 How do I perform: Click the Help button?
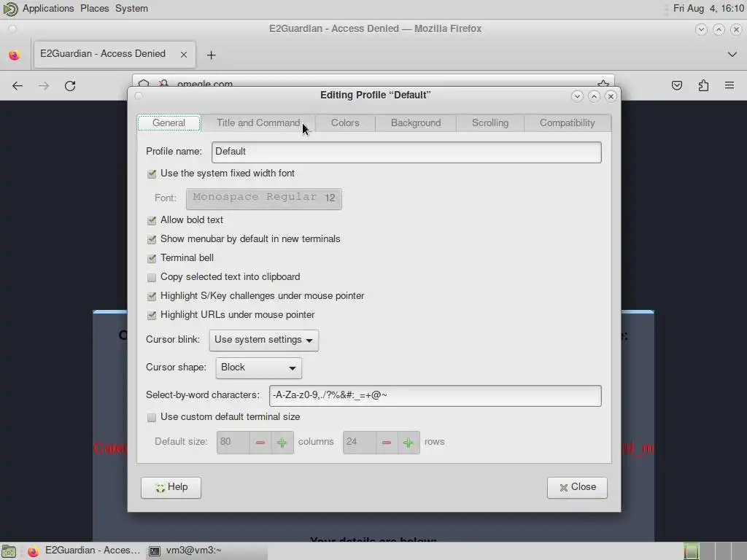click(171, 487)
